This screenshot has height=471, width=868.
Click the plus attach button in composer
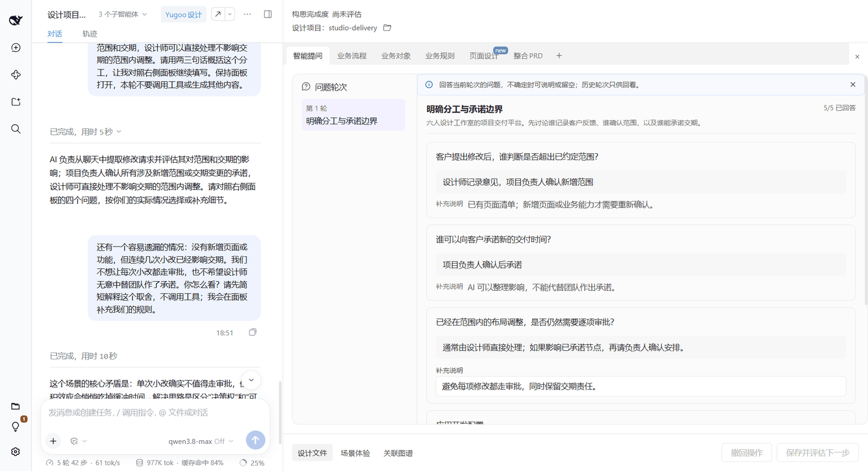53,441
